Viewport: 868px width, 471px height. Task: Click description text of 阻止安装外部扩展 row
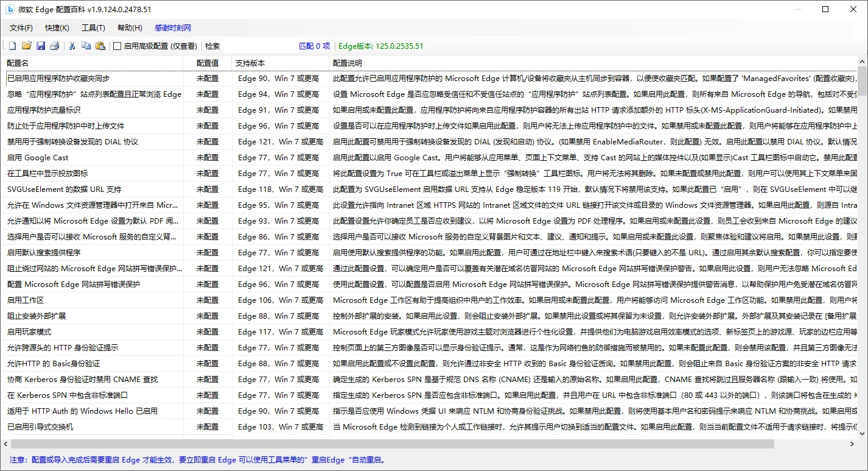pos(595,316)
